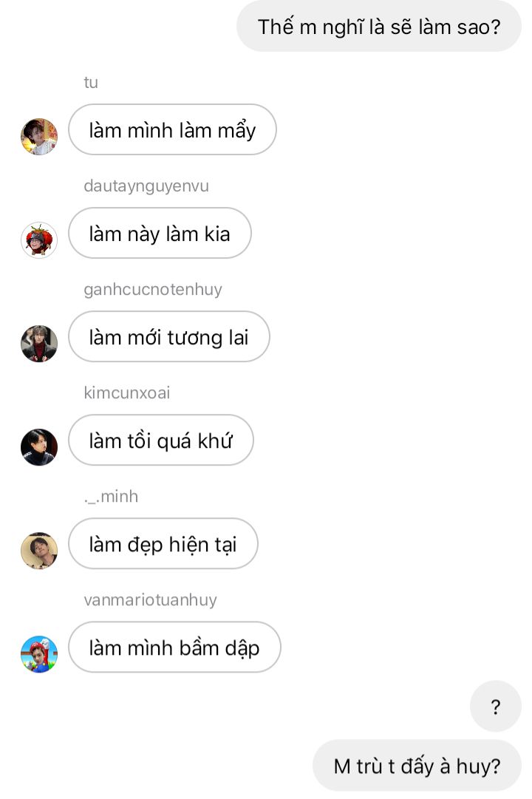The height and width of the screenshot is (799, 532).
Task: Click the 'kimcunxoai' sender name
Action: 127,392
